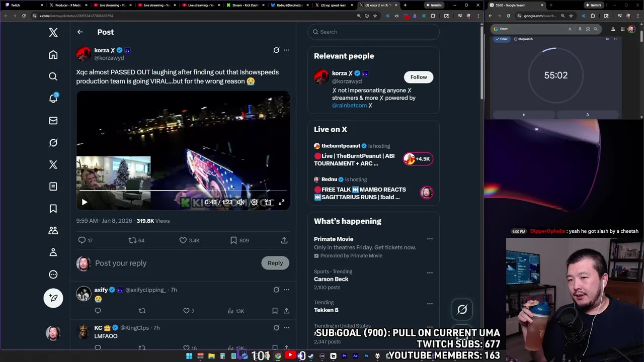Screen dimensions: 644x362
Task: Open Communities people icon in the X sidebar
Action: [53, 230]
